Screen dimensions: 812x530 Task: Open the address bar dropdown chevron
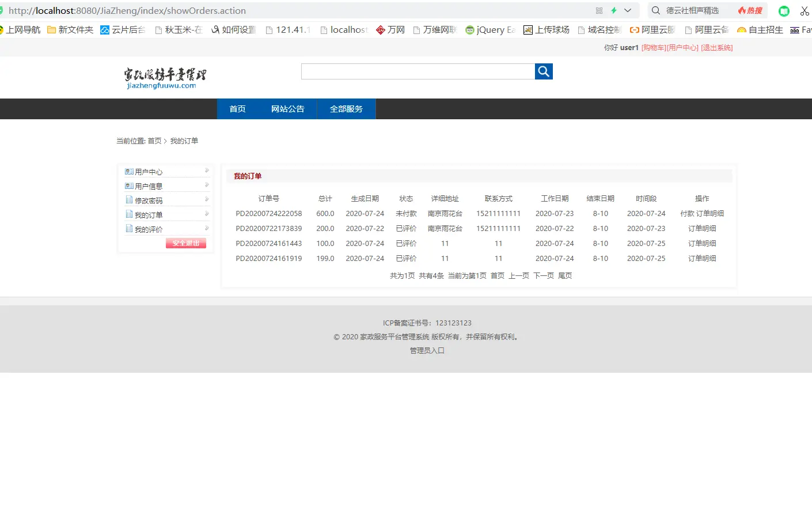628,10
